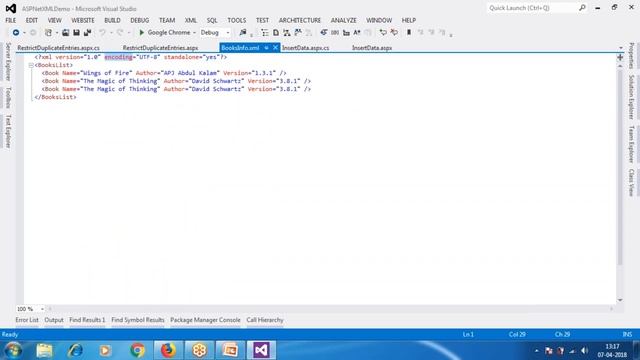The image size is (640, 360).
Task: Click the Redo toolbar icon
Action: (120, 33)
